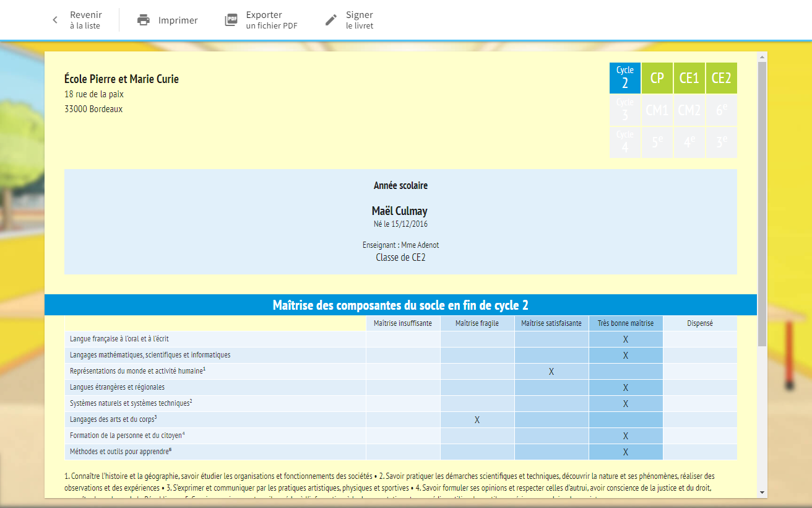Screen dimensions: 812x508
Task: Select the 6e tab
Action: click(721, 110)
